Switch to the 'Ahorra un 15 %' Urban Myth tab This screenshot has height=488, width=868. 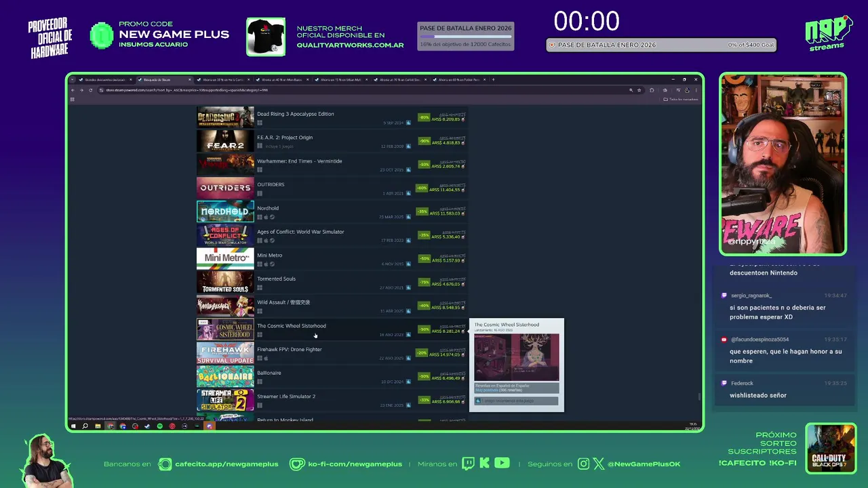[341, 79]
